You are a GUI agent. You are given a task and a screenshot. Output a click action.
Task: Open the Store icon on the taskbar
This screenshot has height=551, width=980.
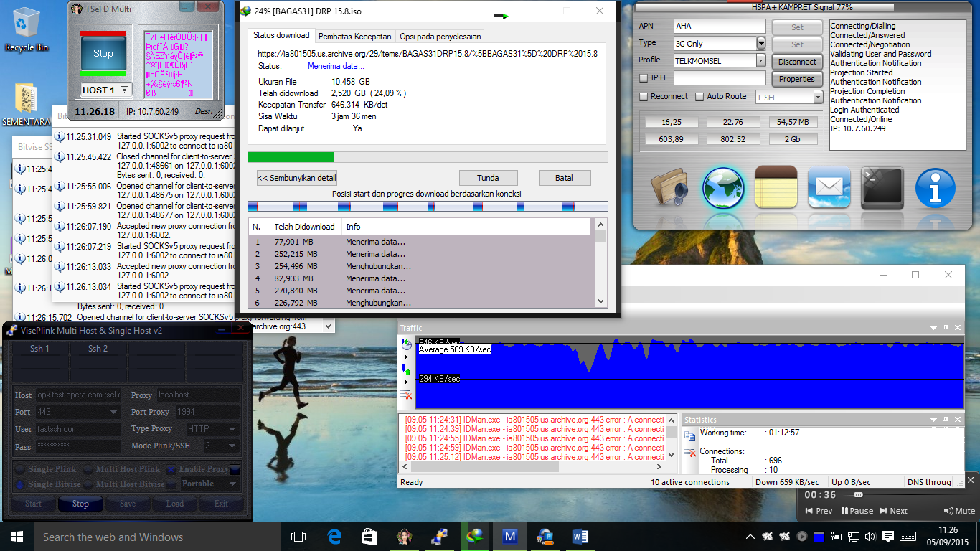(x=369, y=537)
